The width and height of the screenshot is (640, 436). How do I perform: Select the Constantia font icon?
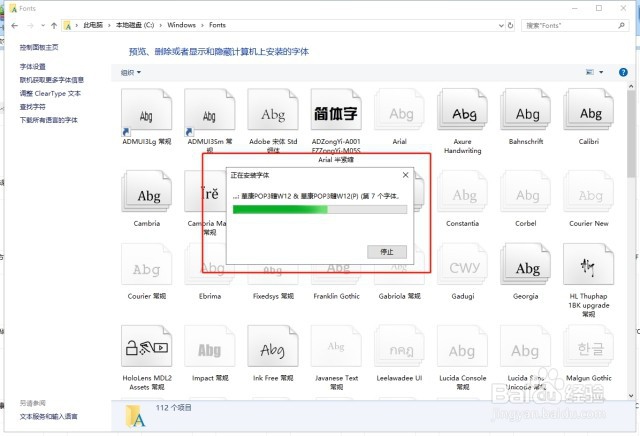coord(462,192)
